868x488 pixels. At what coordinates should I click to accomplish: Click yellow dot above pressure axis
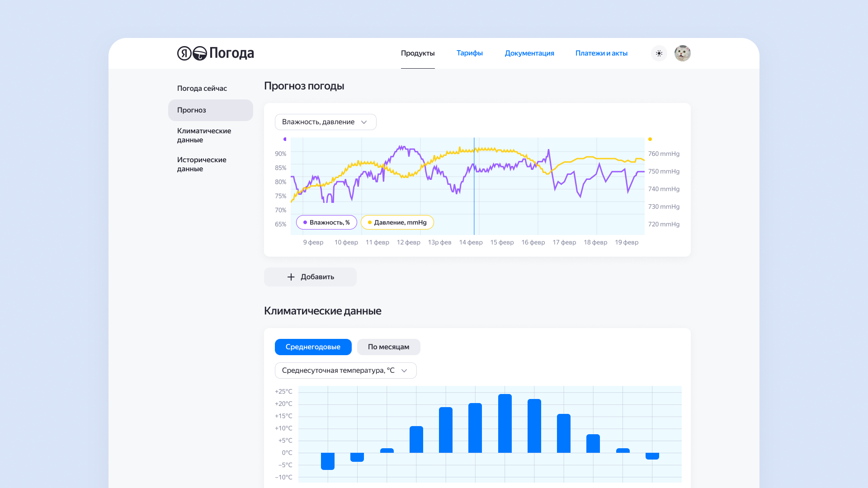click(x=650, y=139)
